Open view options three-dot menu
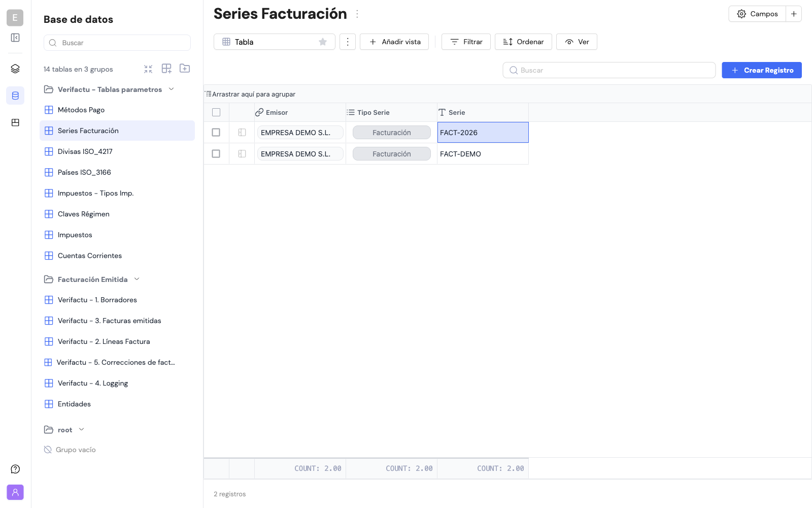 pos(348,42)
